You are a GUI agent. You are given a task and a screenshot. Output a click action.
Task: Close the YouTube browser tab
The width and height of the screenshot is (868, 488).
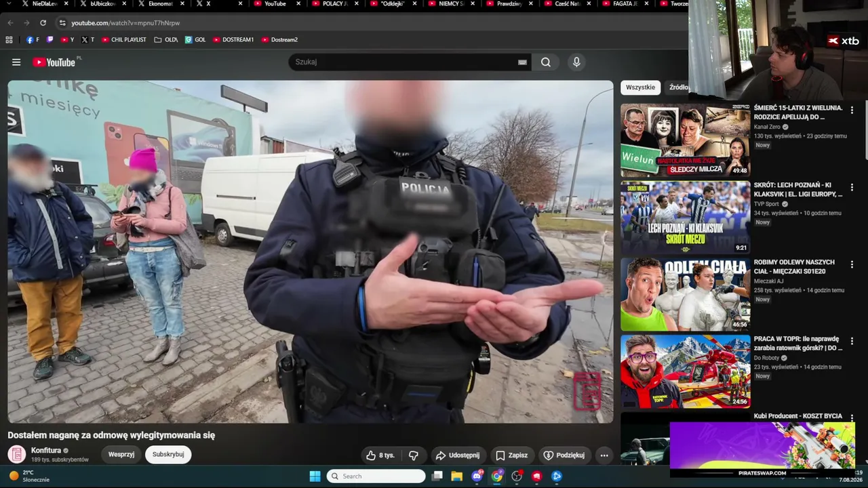click(x=298, y=4)
